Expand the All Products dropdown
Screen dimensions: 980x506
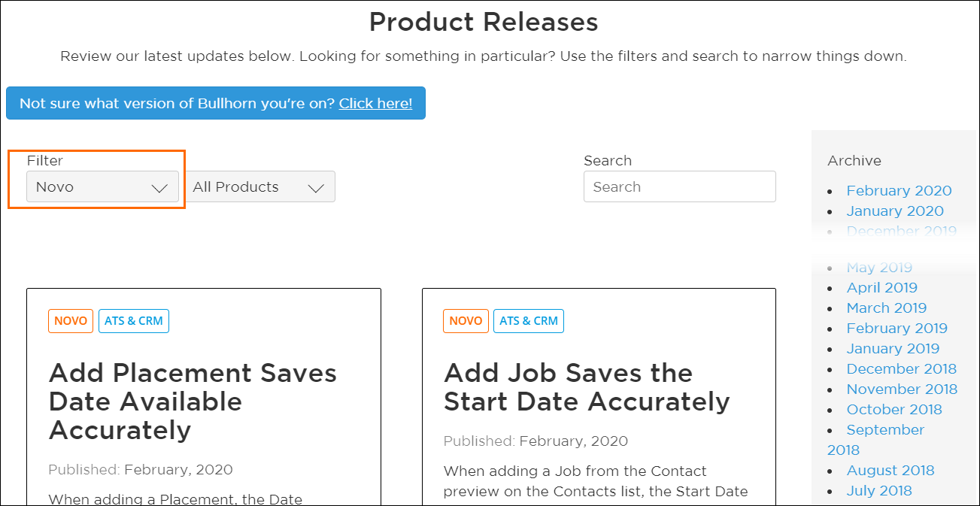(259, 187)
